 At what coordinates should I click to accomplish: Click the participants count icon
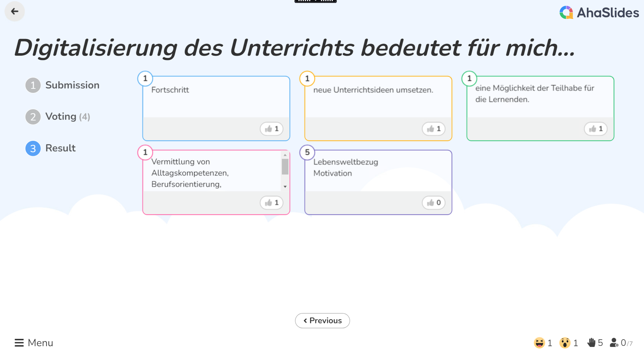pos(614,343)
